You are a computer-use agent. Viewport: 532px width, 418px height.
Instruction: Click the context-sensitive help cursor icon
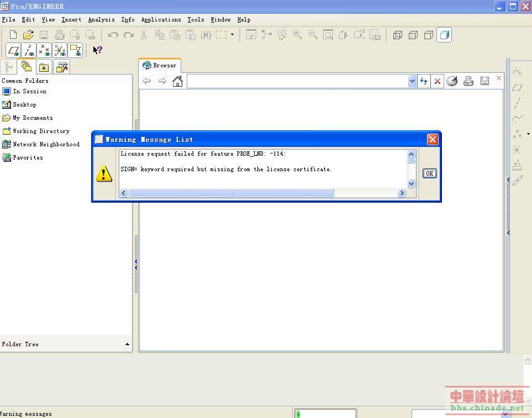pos(97,50)
